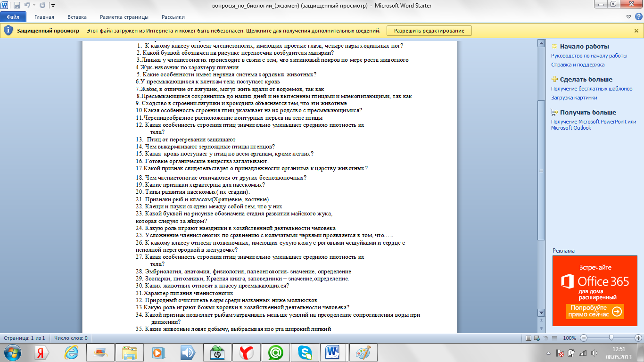This screenshot has height=362, width=644.
Task: Open the Получение бесплатных шаблонов link
Action: [592, 89]
